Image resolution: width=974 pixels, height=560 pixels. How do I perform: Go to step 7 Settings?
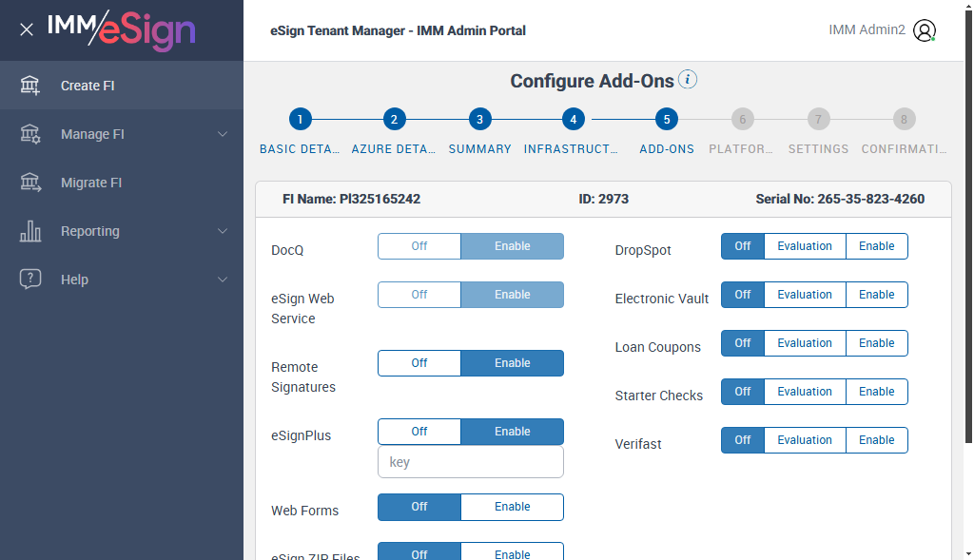tap(818, 119)
